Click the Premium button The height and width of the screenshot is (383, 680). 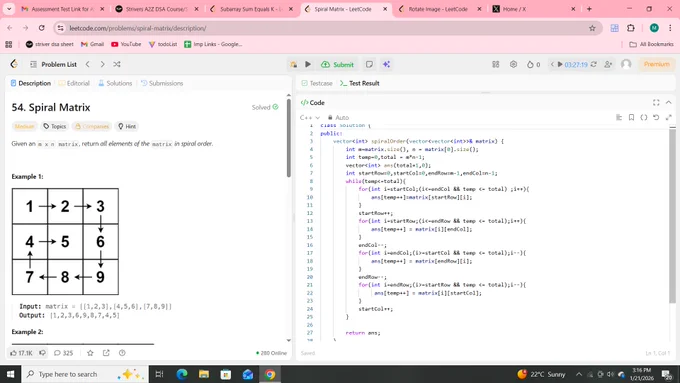pyautogui.click(x=657, y=64)
